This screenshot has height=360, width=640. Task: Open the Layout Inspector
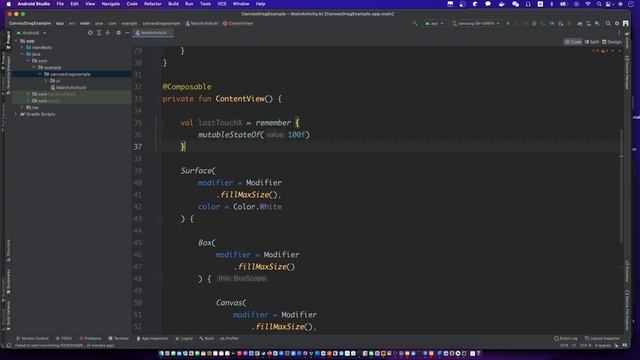pos(602,338)
